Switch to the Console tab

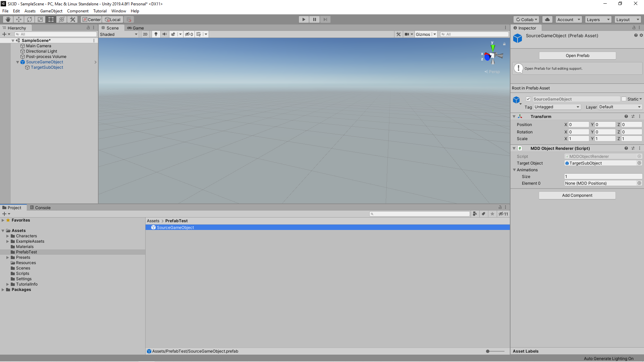(40, 207)
